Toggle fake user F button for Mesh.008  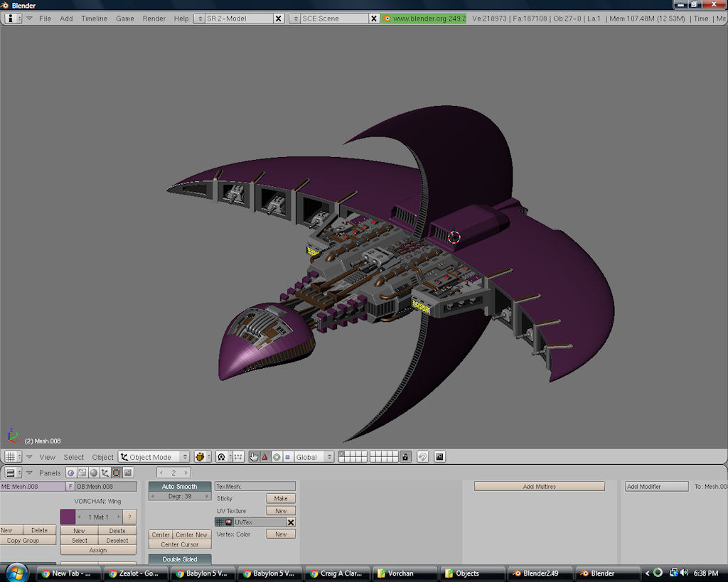click(70, 486)
